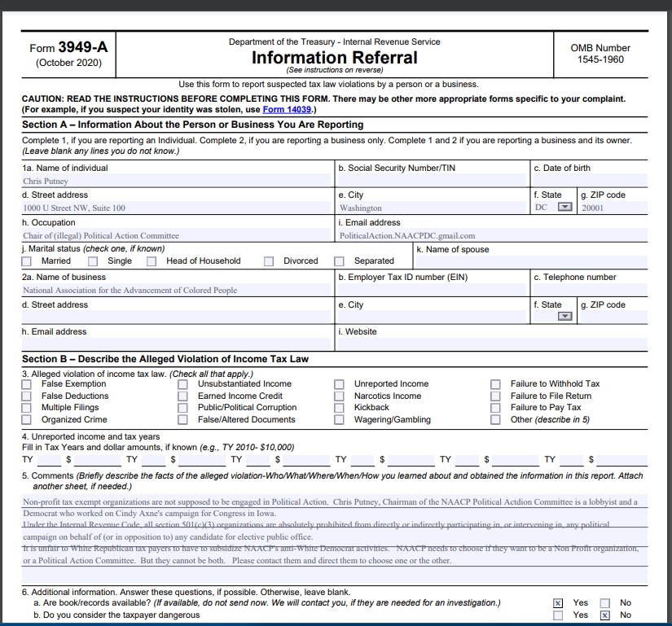This screenshot has height=626, width=672.
Task: Check the Organized Crime box
Action: click(x=27, y=419)
